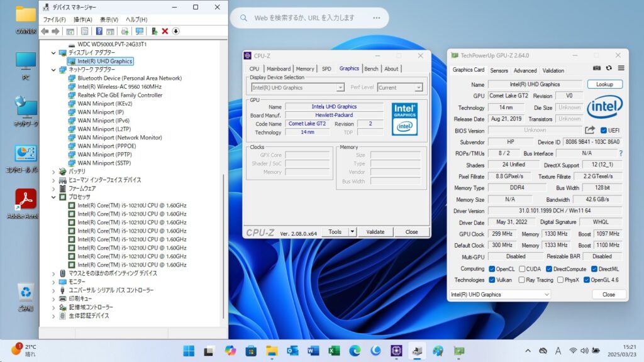Image resolution: width=644 pixels, height=362 pixels.
Task: Click the GPU-Z refresh icon
Action: click(x=609, y=68)
